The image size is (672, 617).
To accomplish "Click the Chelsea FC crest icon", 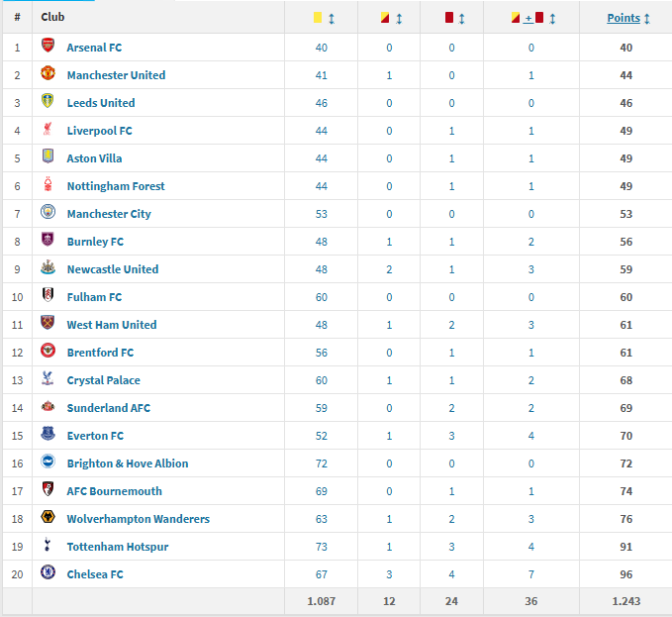I will tap(48, 573).
